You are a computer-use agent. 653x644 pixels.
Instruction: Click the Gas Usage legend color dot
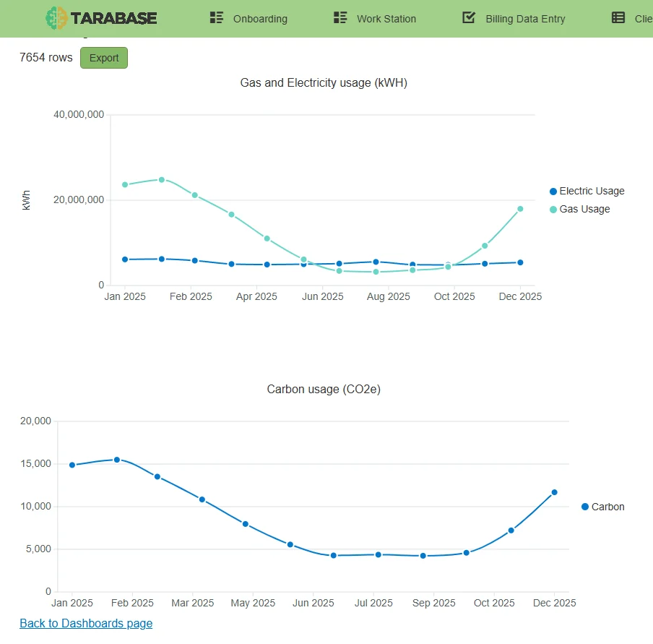pyautogui.click(x=553, y=210)
